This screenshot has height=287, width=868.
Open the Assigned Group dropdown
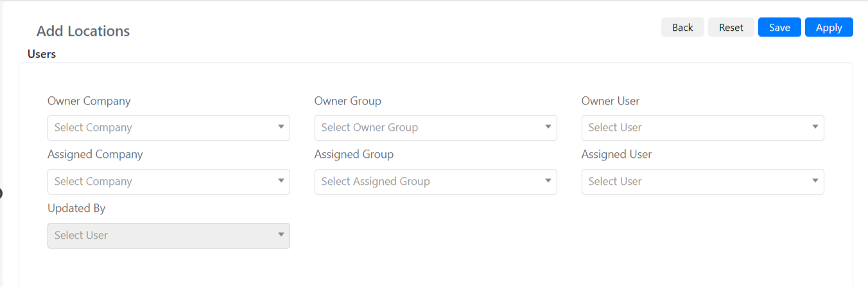(x=436, y=182)
